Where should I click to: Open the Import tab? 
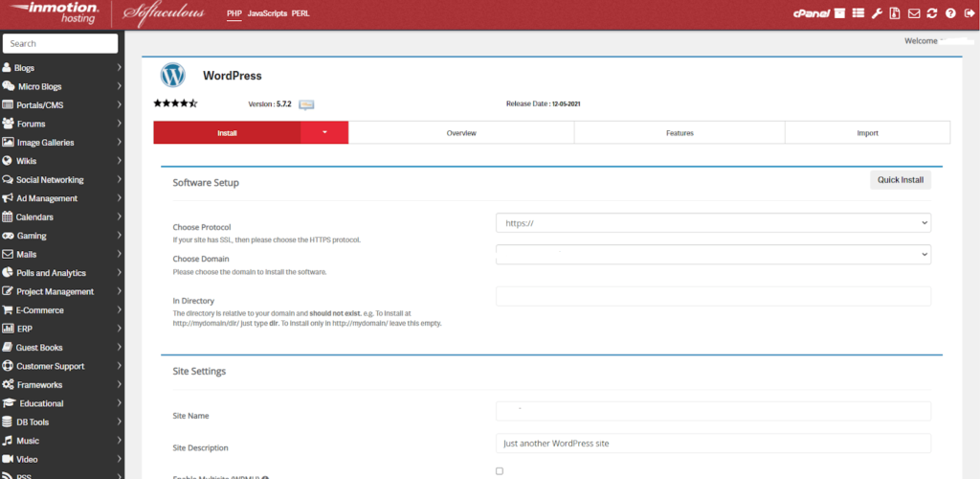pyautogui.click(x=867, y=133)
